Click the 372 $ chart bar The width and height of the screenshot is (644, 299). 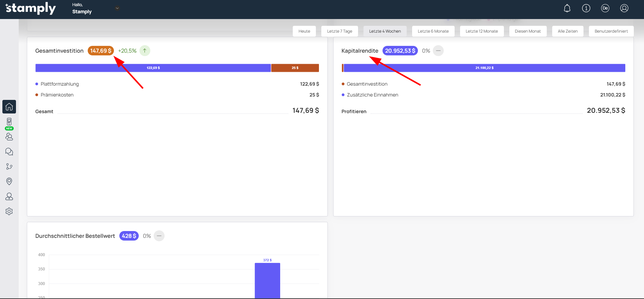pos(267,280)
